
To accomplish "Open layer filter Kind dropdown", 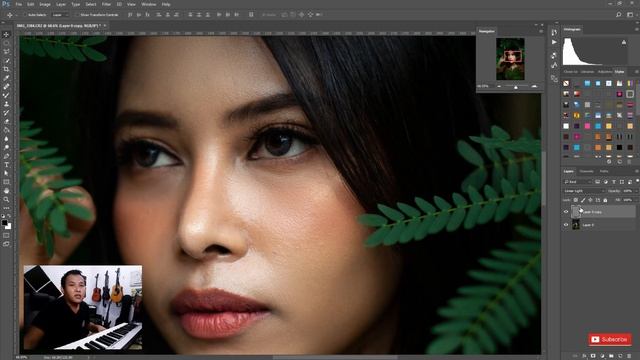I will point(577,182).
